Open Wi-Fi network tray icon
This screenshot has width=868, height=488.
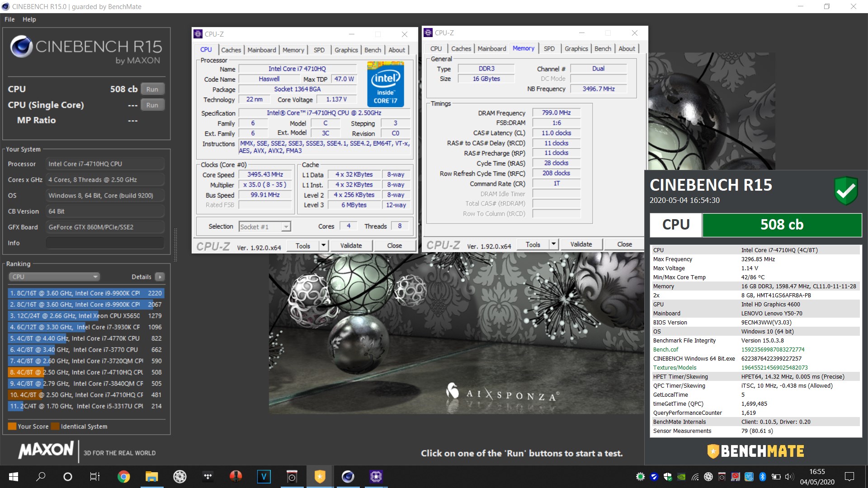(x=695, y=477)
